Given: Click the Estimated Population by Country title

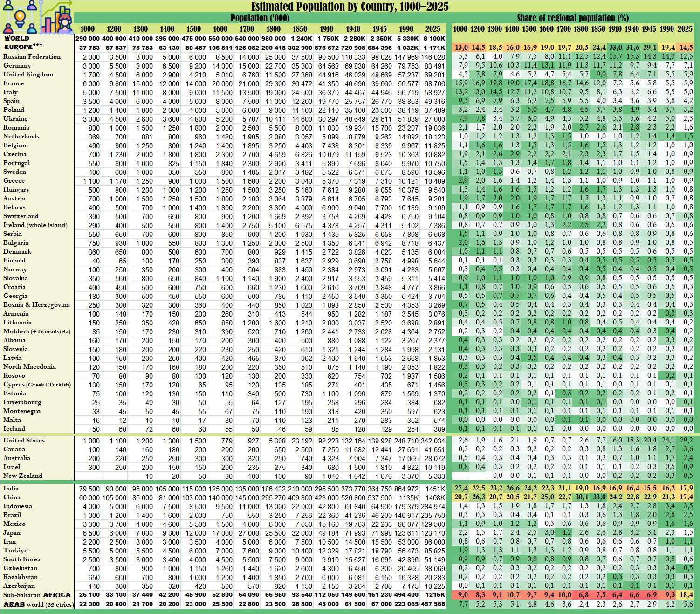Looking at the screenshot, I should click(x=350, y=7).
